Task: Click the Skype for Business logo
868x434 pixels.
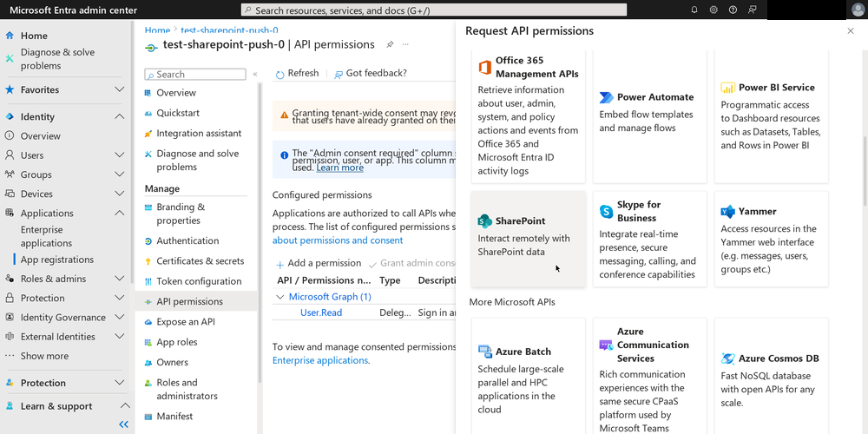Action: (x=606, y=212)
